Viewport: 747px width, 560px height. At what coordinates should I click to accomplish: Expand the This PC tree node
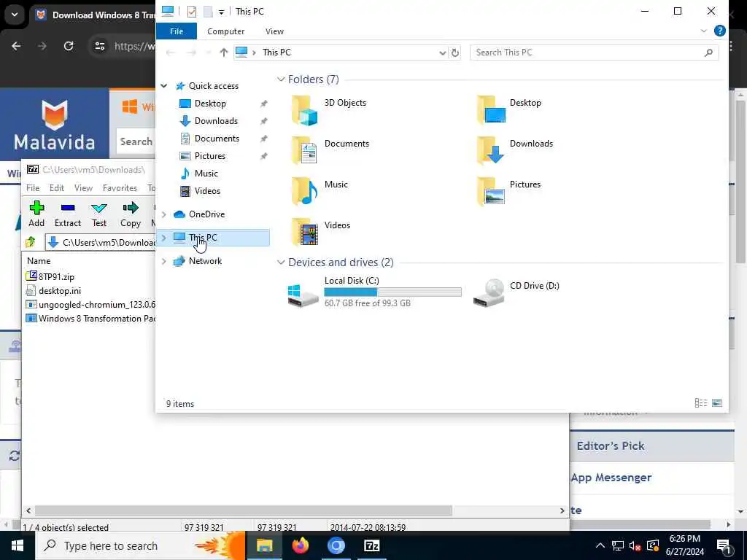(164, 238)
